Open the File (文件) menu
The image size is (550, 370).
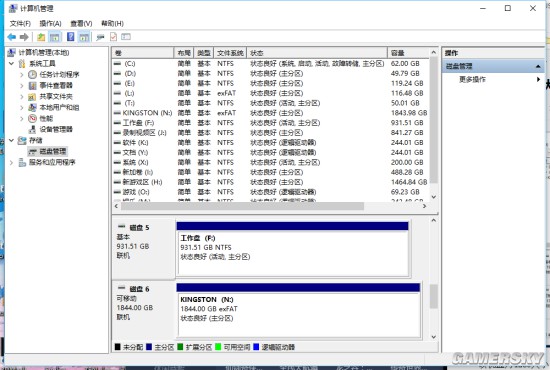(x=20, y=23)
